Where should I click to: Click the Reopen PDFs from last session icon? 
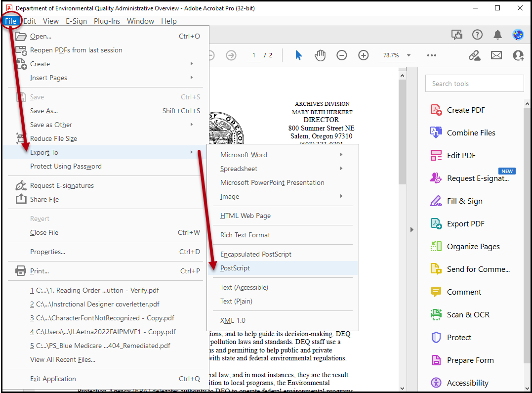21,50
